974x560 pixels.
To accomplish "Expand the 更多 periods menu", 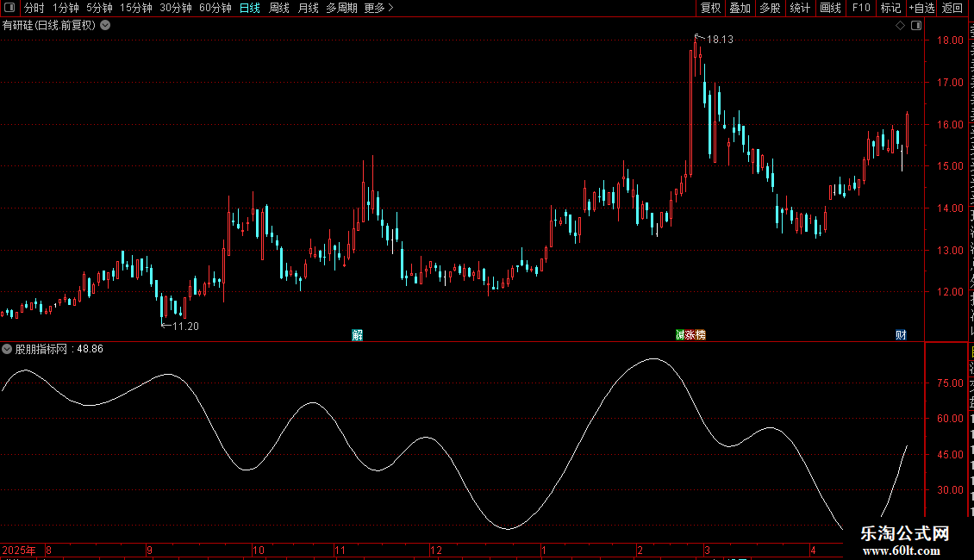I will 378,8.
